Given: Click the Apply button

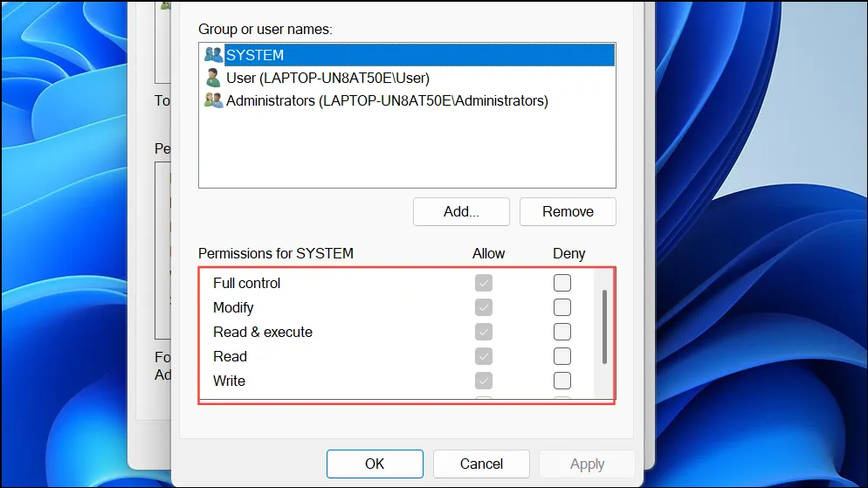Looking at the screenshot, I should pyautogui.click(x=587, y=464).
